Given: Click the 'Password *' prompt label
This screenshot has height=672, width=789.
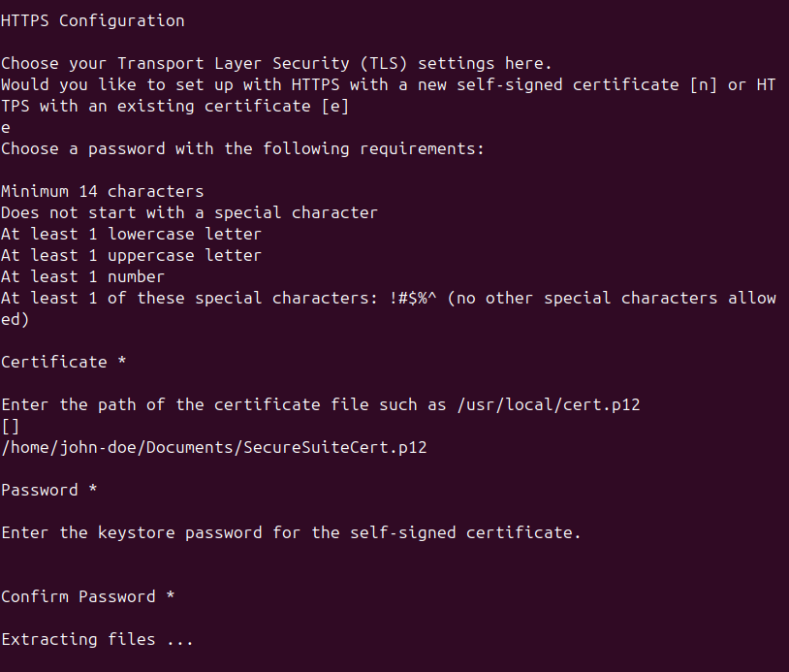Looking at the screenshot, I should tap(48, 490).
